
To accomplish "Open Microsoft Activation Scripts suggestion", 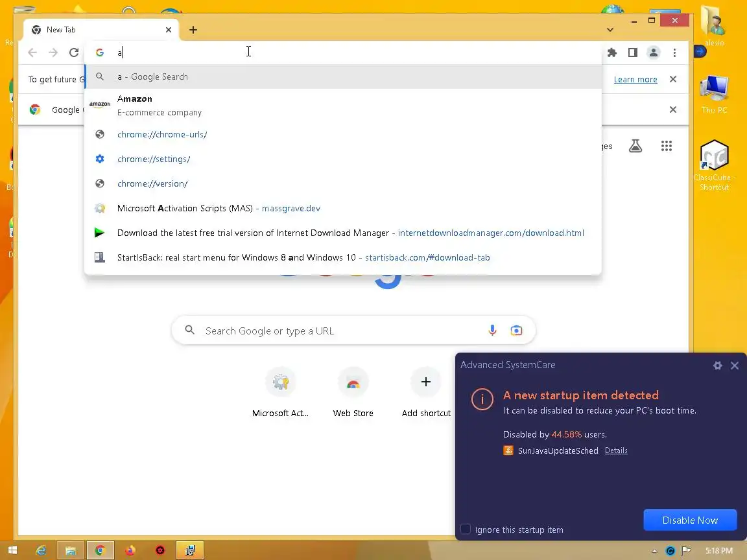I will pos(343,208).
